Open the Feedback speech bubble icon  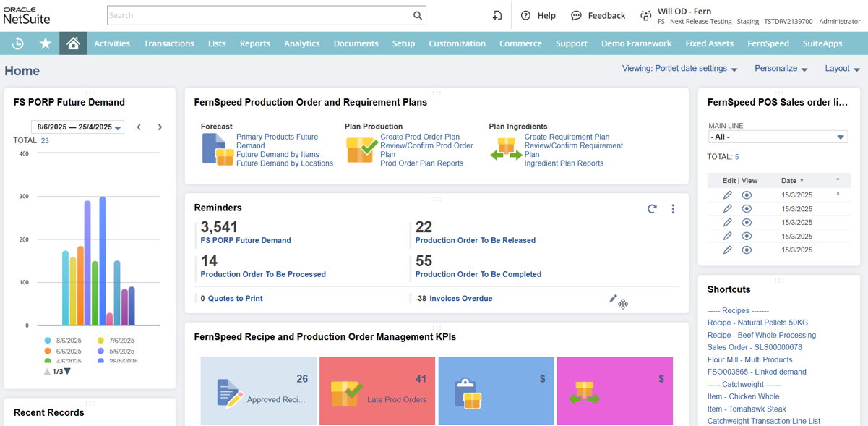576,15
